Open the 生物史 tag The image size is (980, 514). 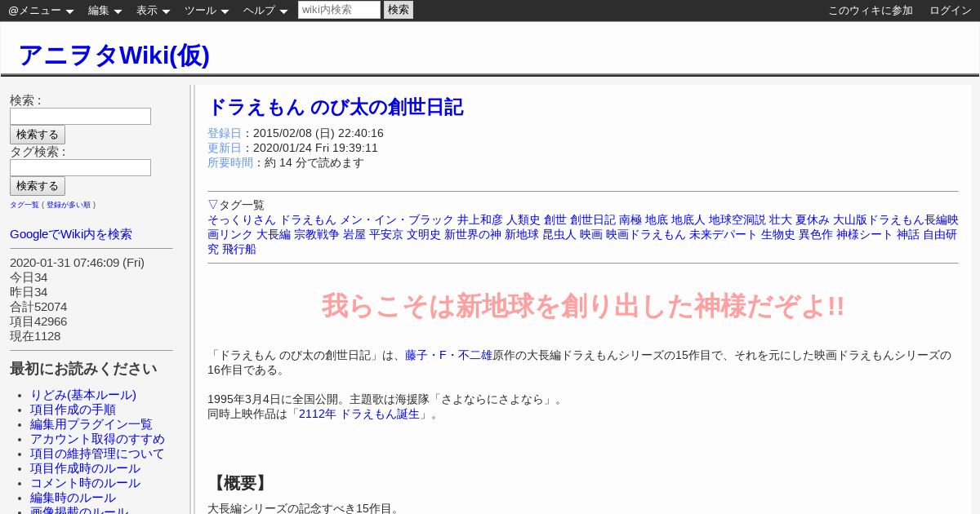(x=778, y=235)
